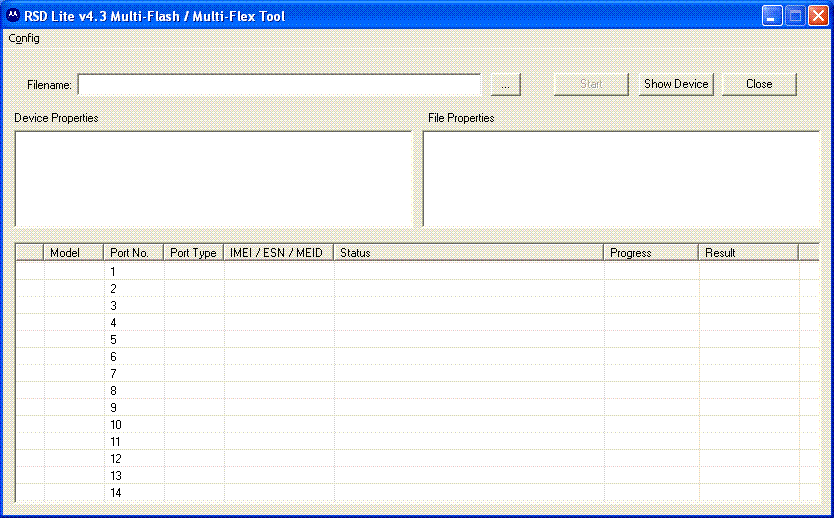Viewport: 834px width, 520px height.
Task: Select port number 8 row
Action: [x=418, y=391]
